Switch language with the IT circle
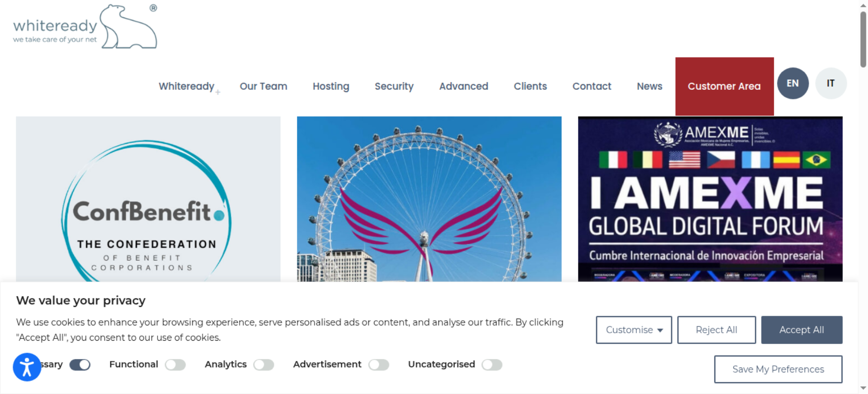 [831, 83]
